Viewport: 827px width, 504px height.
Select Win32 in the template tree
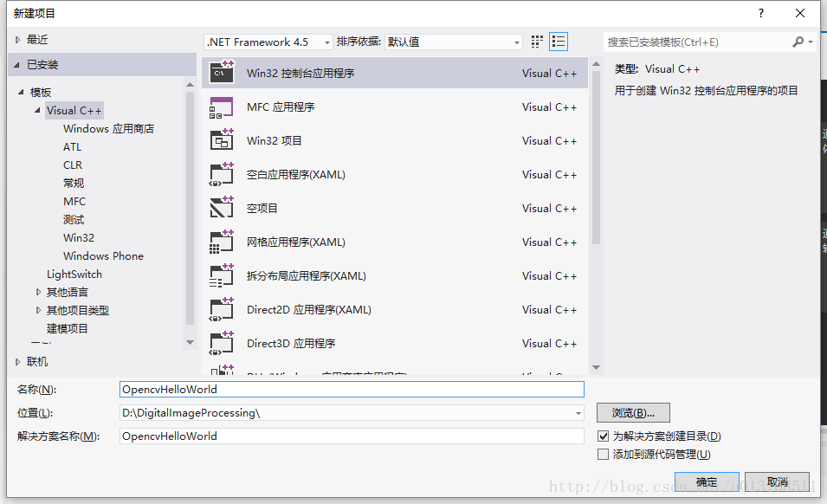[x=79, y=238]
